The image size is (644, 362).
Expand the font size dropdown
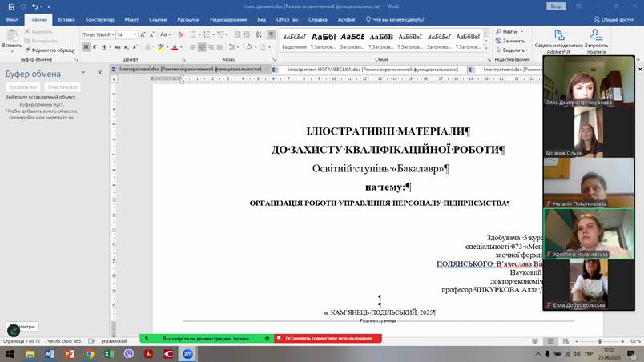coord(135,35)
